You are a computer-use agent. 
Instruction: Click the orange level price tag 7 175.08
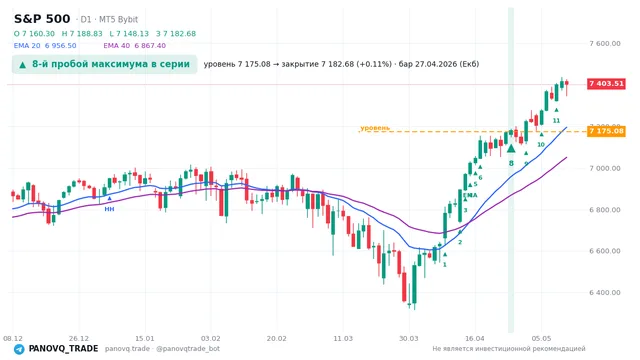(606, 131)
